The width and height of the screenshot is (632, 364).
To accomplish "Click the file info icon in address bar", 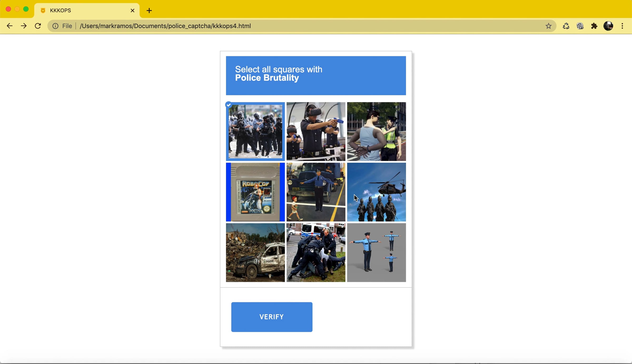I will click(55, 26).
